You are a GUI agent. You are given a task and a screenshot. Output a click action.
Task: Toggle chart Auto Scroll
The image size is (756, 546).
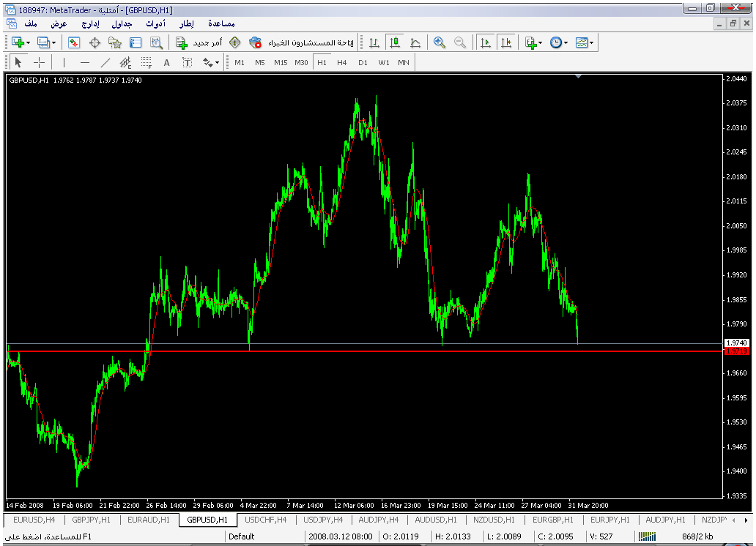coord(485,43)
